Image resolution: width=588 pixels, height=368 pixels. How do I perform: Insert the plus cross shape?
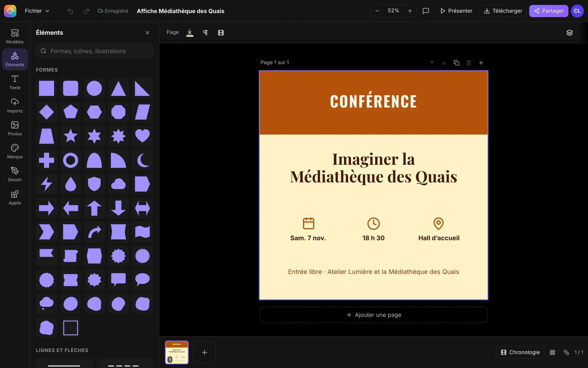47,160
